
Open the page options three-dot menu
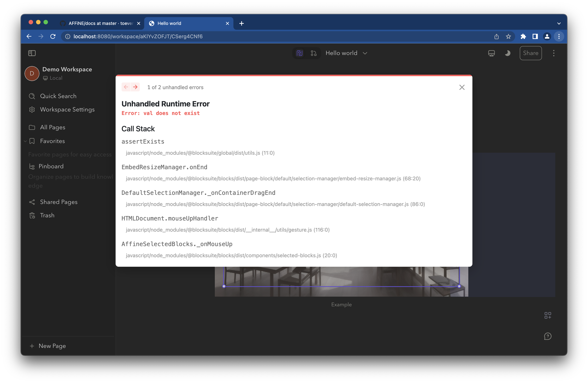click(554, 53)
